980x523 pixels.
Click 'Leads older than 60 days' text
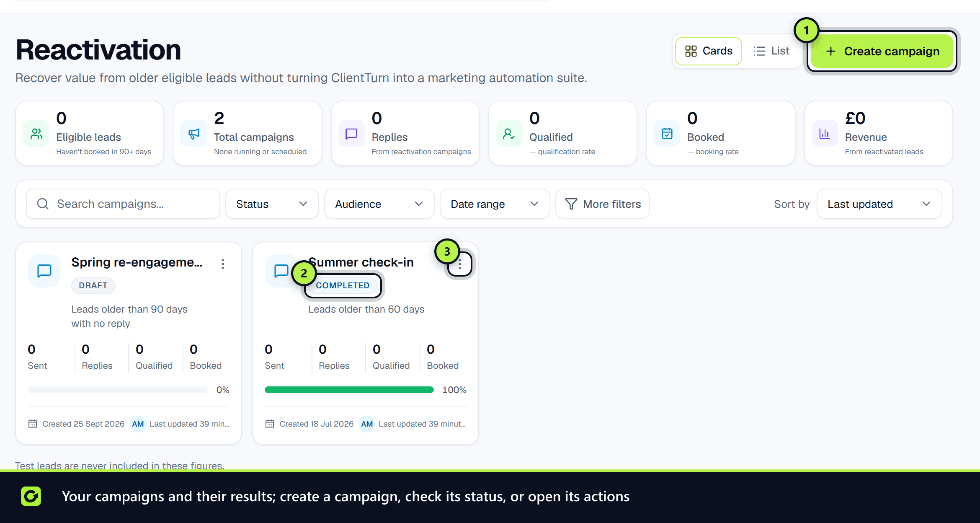click(x=366, y=309)
